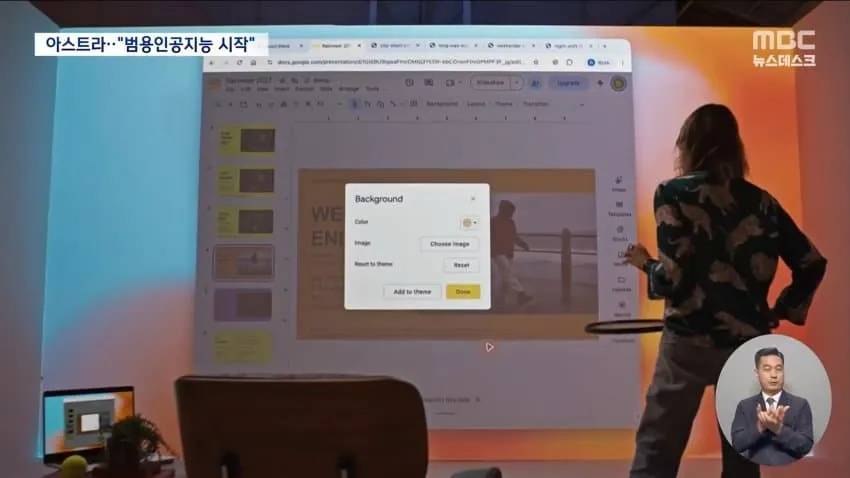Open a new browser tab with plus
Screen dimensions: 850x478
[x=605, y=46]
